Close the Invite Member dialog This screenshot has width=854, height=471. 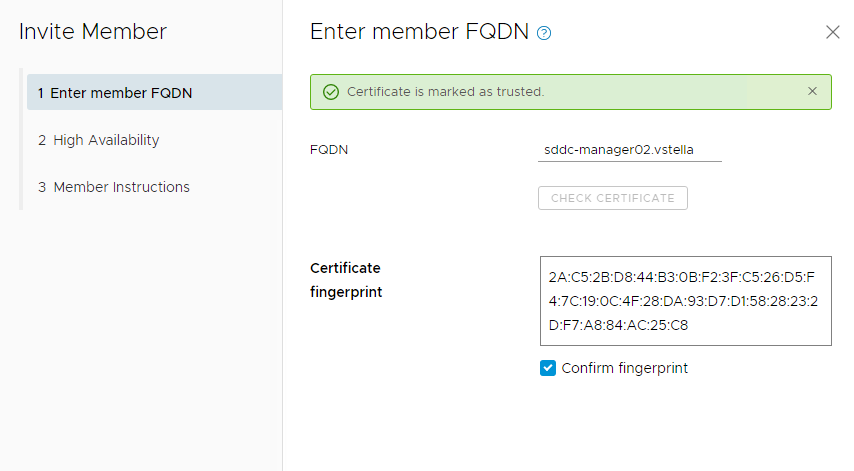pos(832,32)
